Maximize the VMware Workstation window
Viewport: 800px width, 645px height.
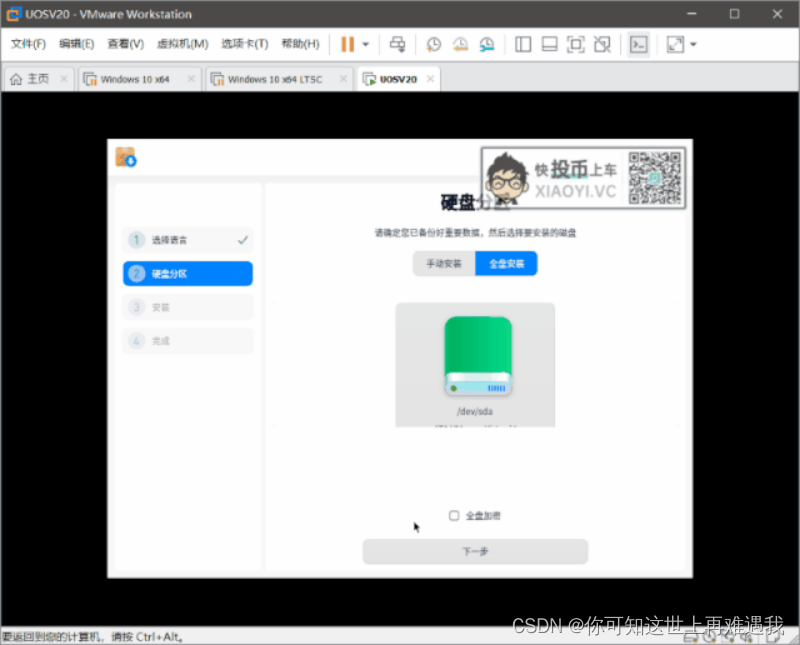pos(734,14)
